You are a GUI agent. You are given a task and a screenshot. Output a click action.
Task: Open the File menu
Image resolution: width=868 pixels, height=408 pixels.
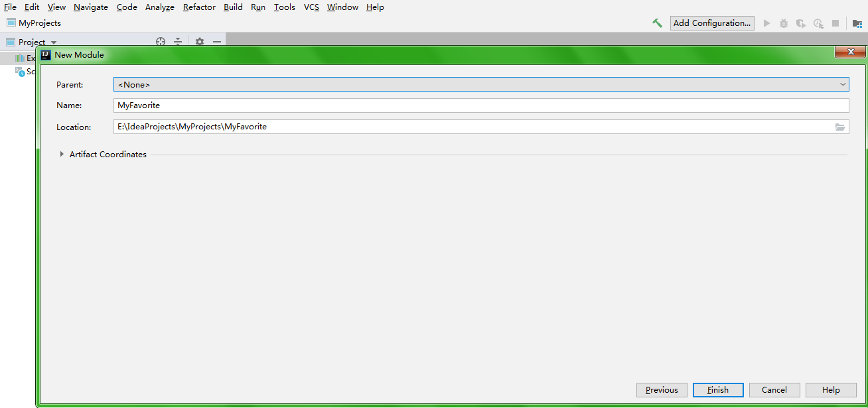(x=10, y=7)
